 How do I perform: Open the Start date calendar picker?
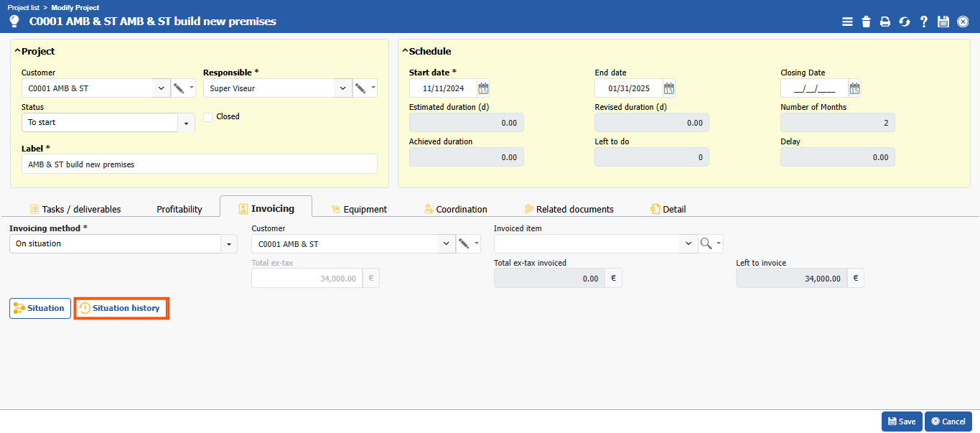click(483, 88)
